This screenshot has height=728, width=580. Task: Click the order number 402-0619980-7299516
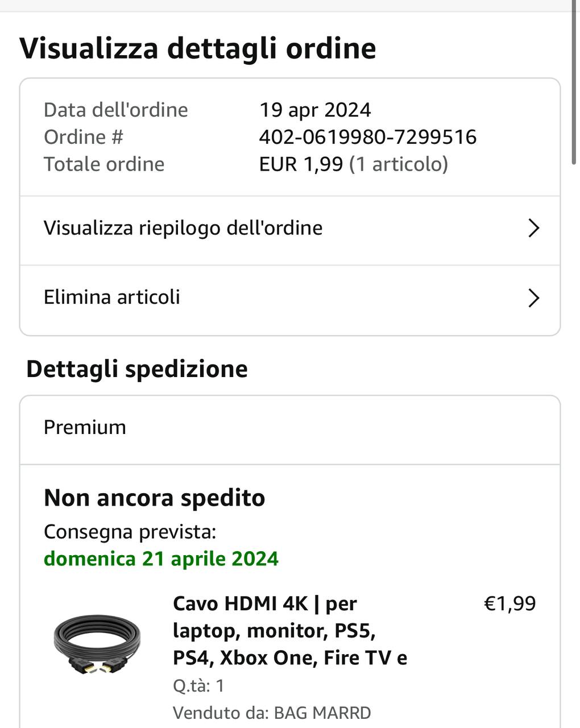point(367,137)
